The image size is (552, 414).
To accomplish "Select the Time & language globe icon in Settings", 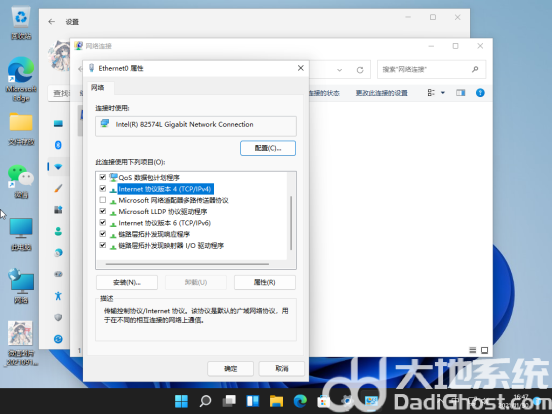I will coord(58,252).
